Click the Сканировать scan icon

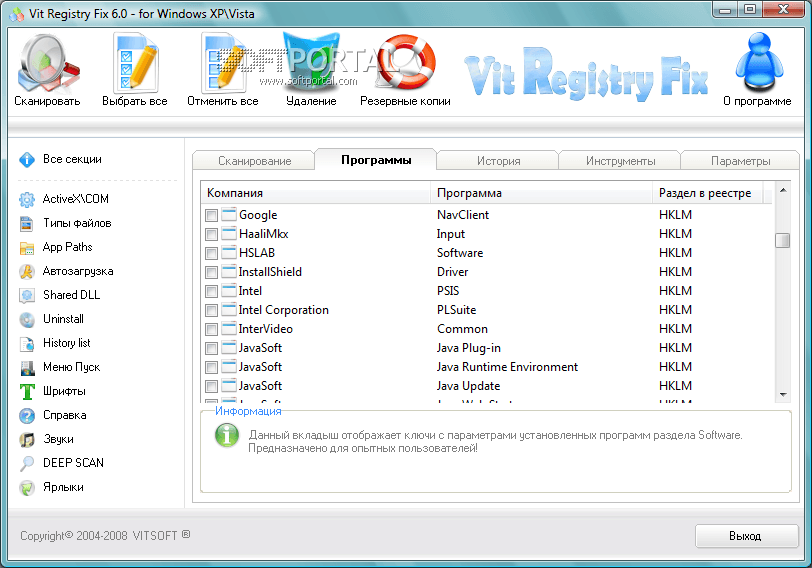48,63
